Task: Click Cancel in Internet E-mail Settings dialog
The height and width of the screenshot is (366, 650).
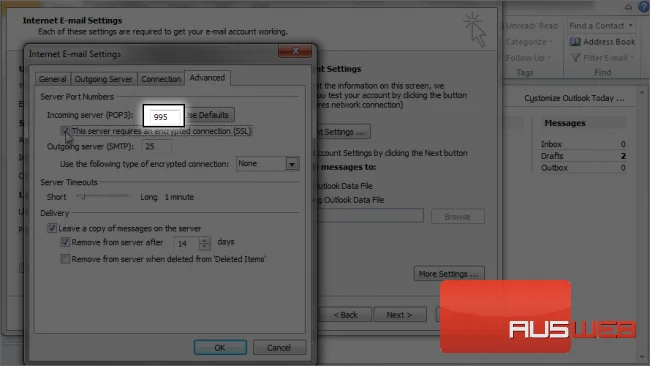Action: coord(279,347)
